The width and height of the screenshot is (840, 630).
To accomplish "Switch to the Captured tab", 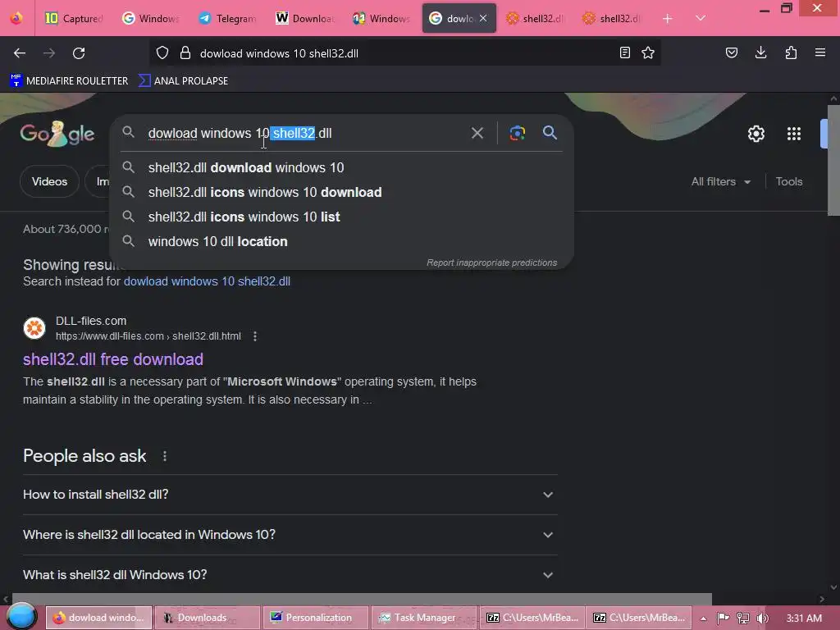I will [73, 18].
